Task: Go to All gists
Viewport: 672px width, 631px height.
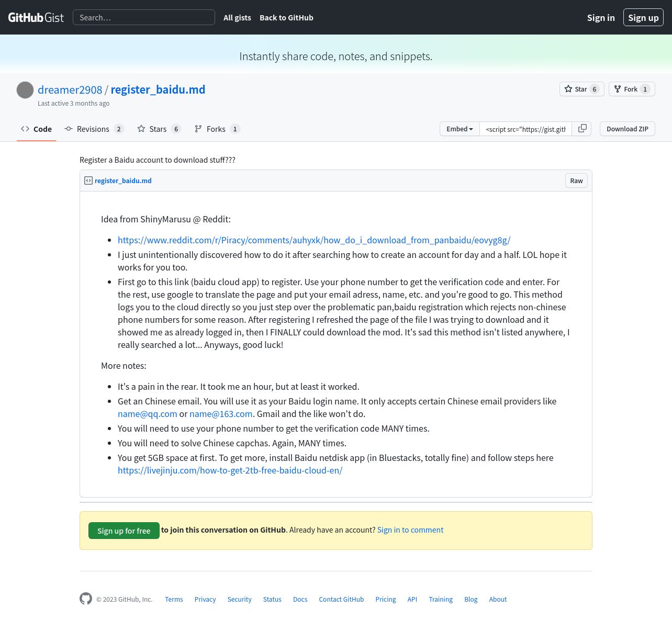Action: pos(237,17)
